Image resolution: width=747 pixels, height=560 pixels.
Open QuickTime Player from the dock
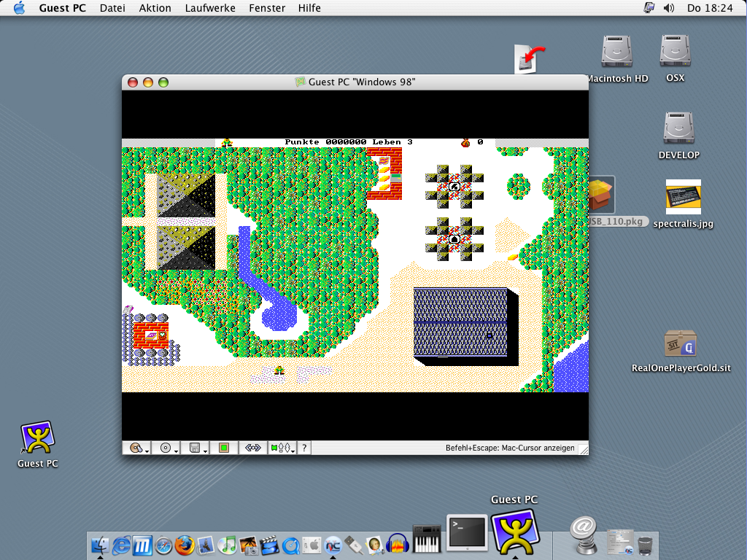pyautogui.click(x=290, y=545)
